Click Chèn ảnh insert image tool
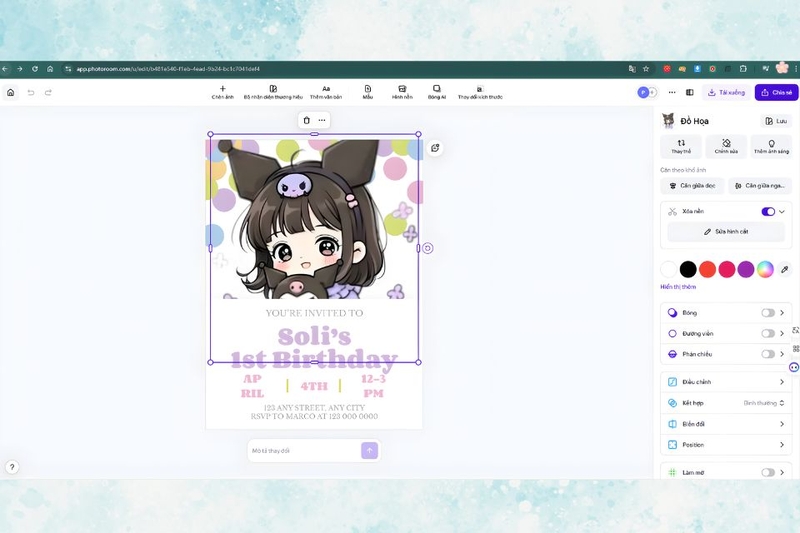This screenshot has width=800, height=533. 222,92
